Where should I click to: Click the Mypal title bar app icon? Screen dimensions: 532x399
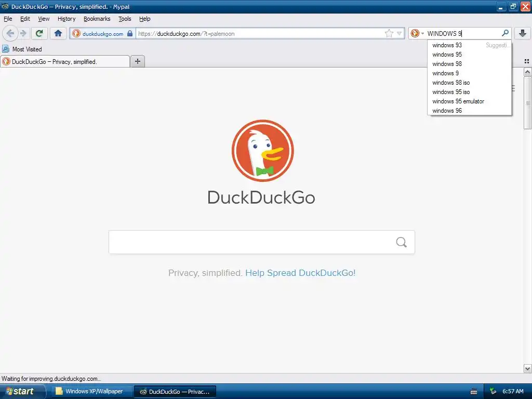pos(5,6)
